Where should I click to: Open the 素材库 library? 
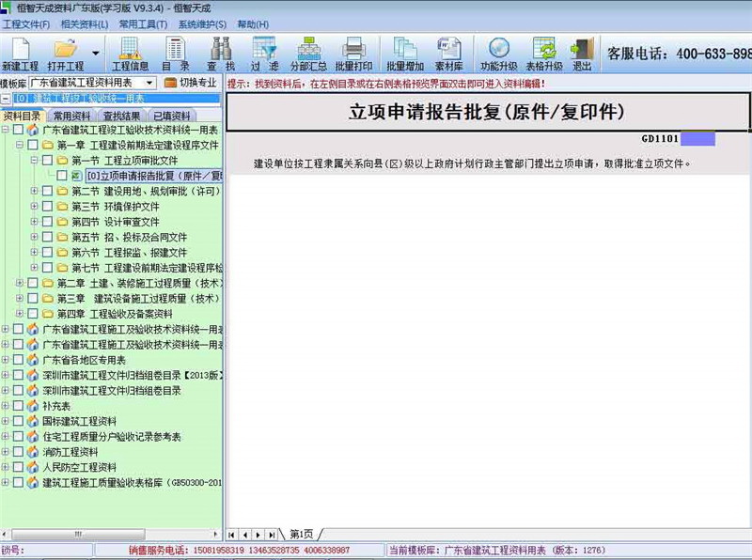click(x=449, y=54)
